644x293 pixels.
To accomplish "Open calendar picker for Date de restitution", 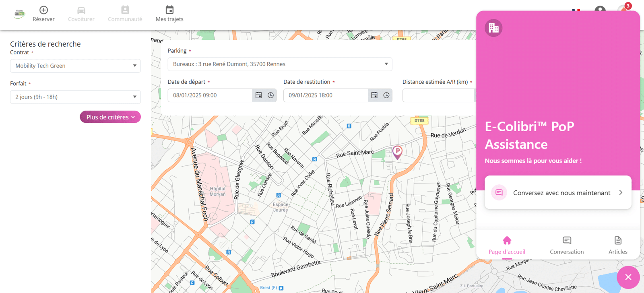I will pos(374,95).
